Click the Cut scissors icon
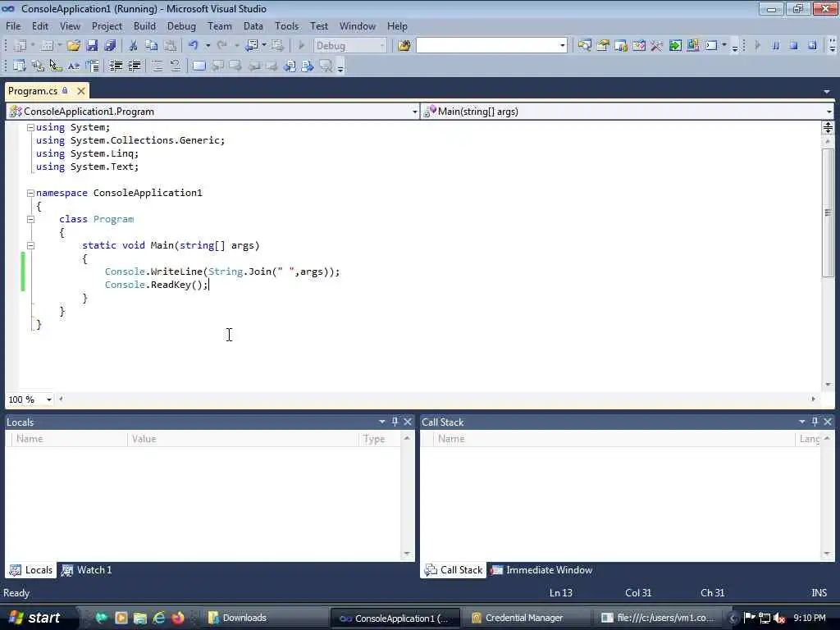 coord(133,46)
